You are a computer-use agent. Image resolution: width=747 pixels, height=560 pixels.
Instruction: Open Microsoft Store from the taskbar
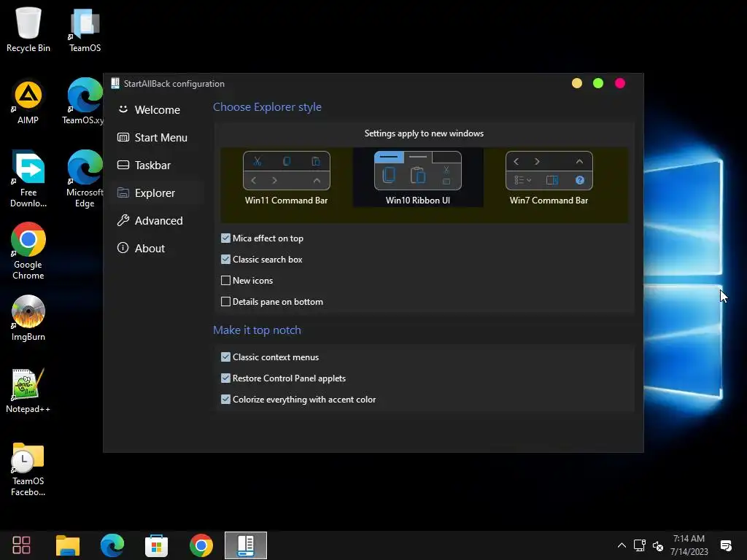(x=157, y=545)
